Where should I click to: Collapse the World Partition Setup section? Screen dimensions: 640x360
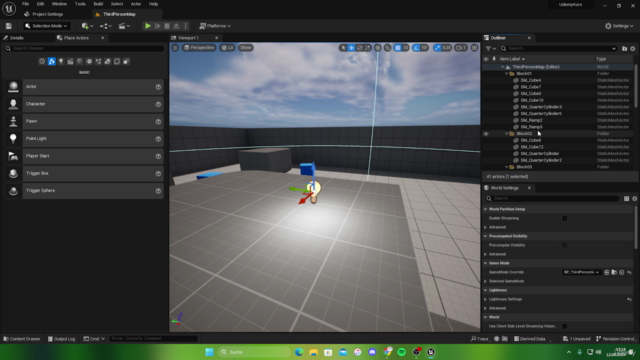tap(486, 209)
